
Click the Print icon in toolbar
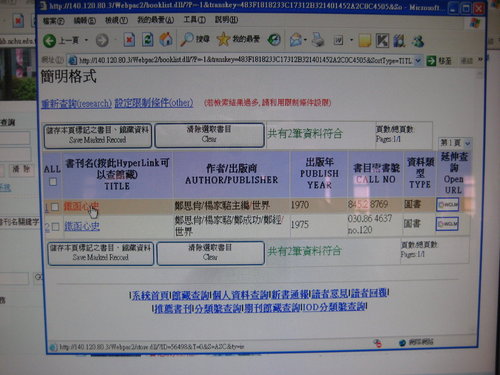point(318,40)
